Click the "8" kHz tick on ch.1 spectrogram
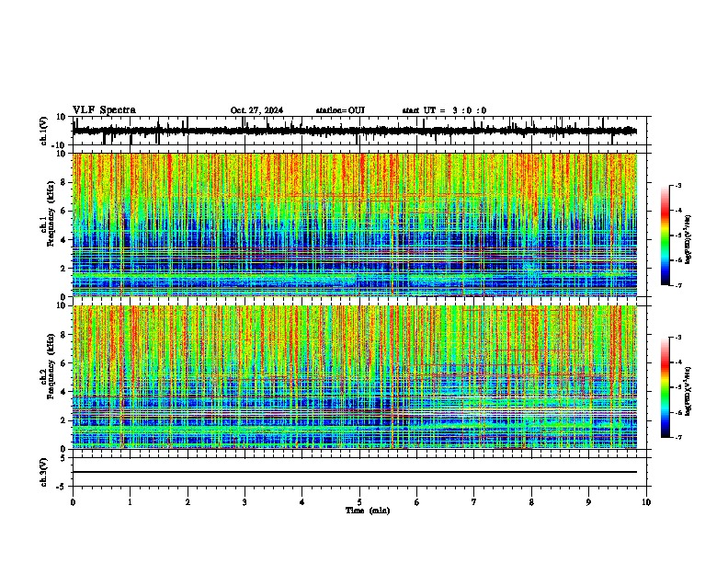Image resolution: width=728 pixels, height=563 pixels. pos(64,182)
